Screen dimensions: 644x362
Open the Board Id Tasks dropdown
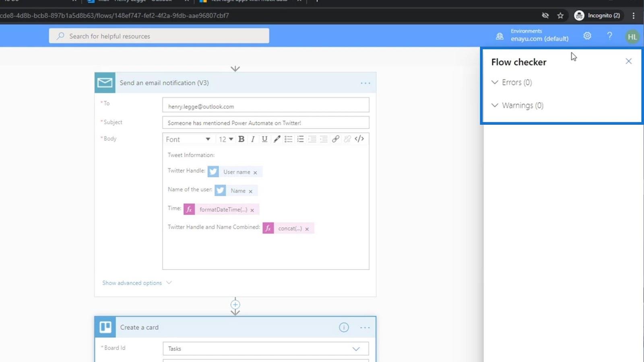point(266,349)
